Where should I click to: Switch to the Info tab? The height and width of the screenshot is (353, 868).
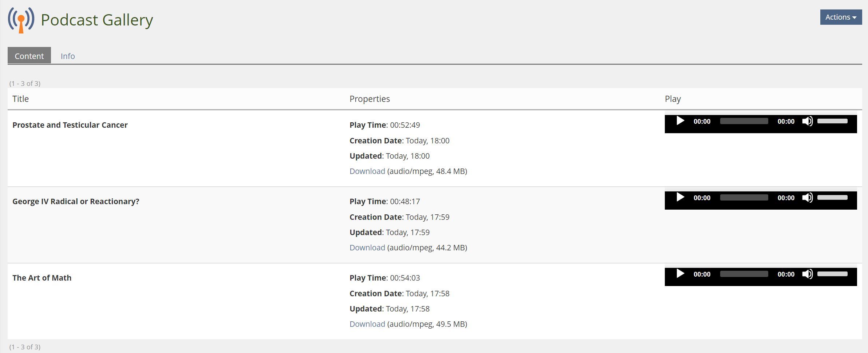[68, 56]
